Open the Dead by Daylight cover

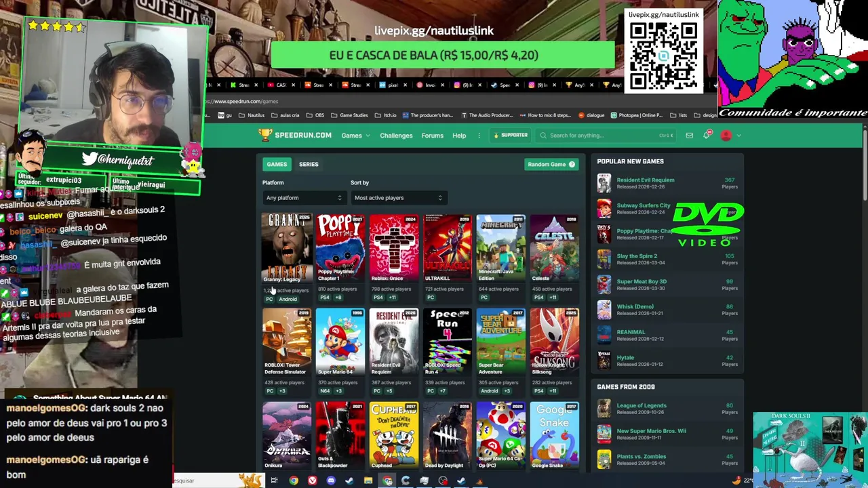coord(448,436)
